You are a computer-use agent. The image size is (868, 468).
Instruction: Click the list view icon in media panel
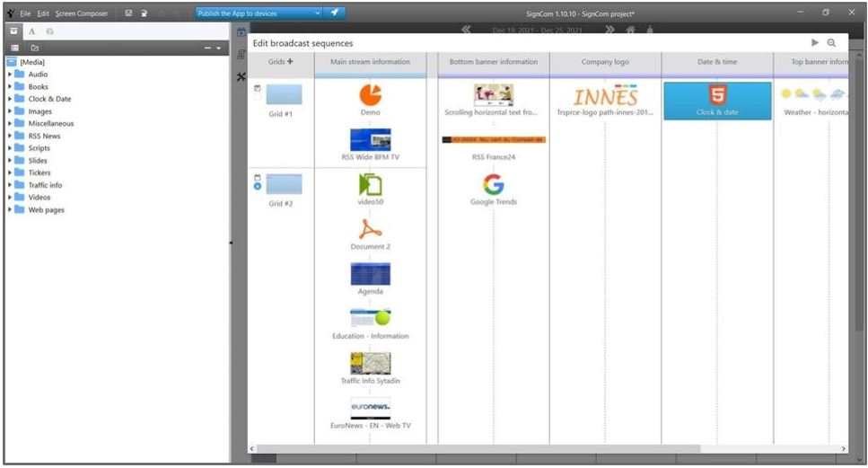tap(15, 49)
